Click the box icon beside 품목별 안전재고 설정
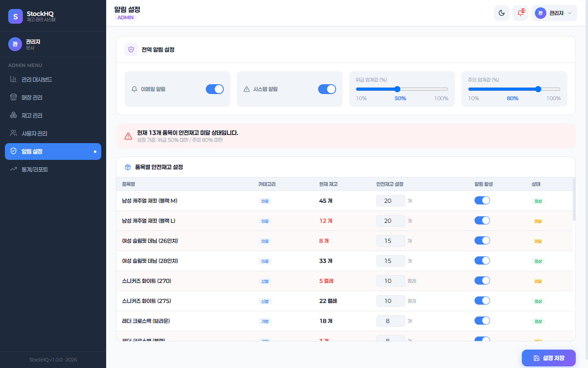588x368 pixels. point(128,167)
